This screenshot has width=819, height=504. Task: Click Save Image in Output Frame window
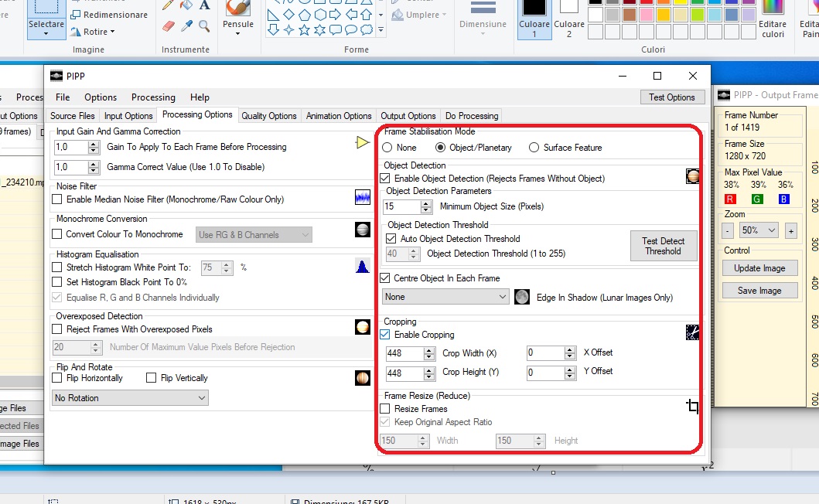click(760, 291)
